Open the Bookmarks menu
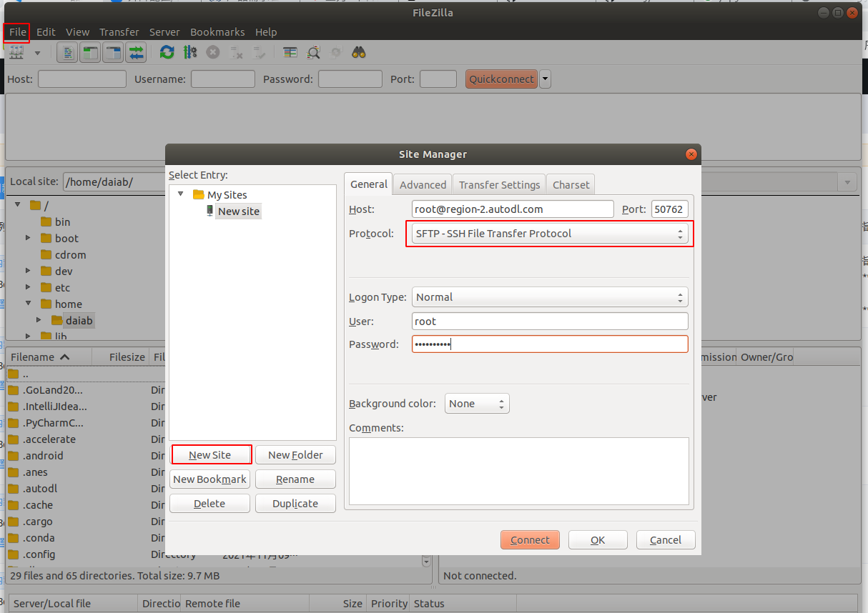 217,32
